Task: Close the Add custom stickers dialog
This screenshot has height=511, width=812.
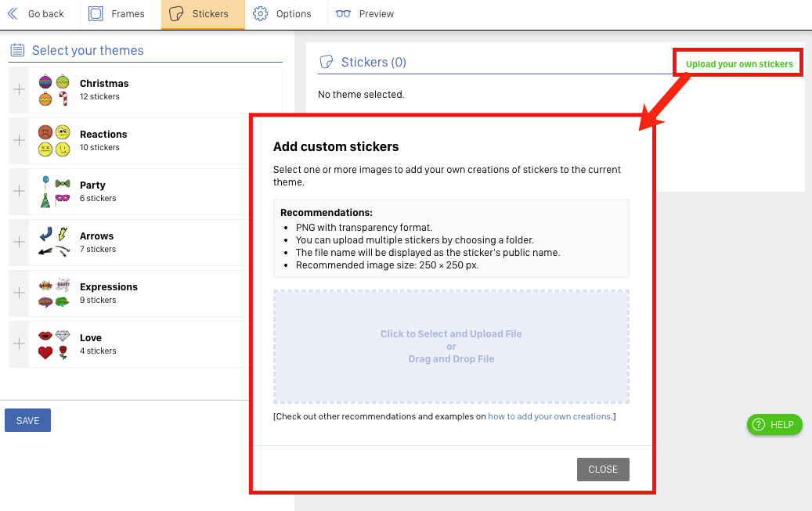Action: coord(603,469)
